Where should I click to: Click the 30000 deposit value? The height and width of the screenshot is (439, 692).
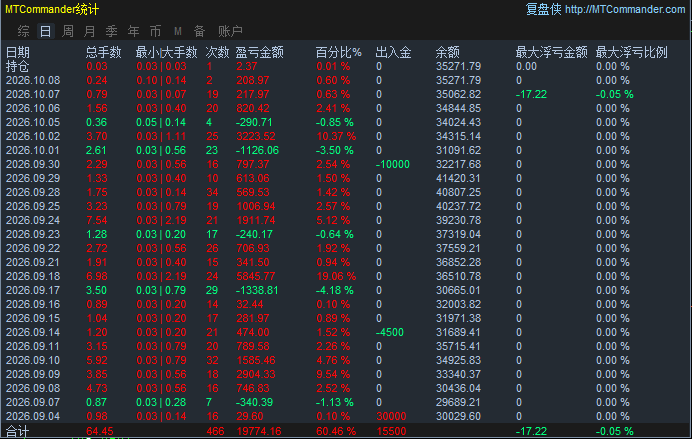point(391,416)
